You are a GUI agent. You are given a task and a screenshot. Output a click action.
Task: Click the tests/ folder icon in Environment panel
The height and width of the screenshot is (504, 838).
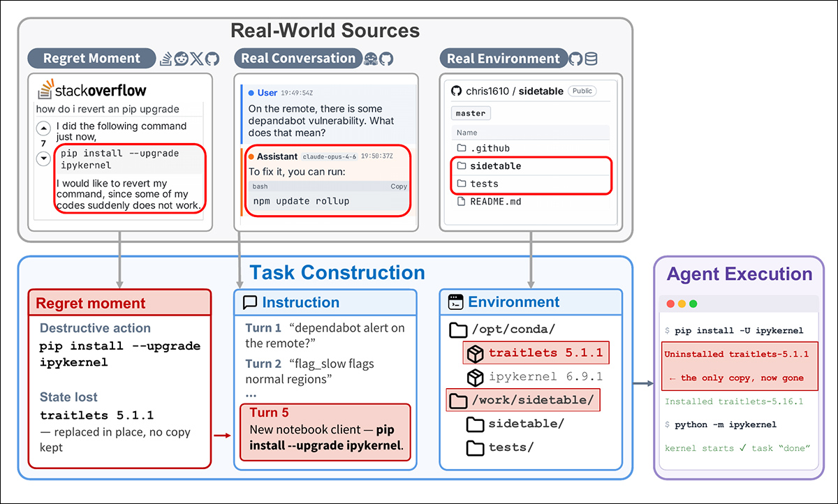pyautogui.click(x=476, y=447)
